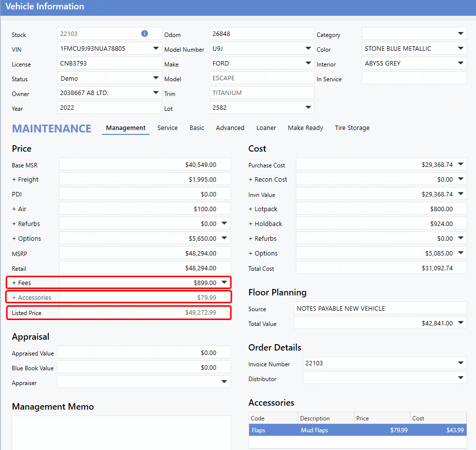Open the Owner dropdown list

click(156, 93)
